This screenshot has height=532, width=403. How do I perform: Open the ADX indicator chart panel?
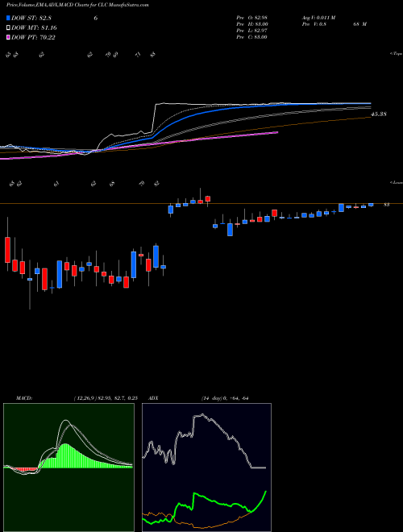(x=206, y=468)
